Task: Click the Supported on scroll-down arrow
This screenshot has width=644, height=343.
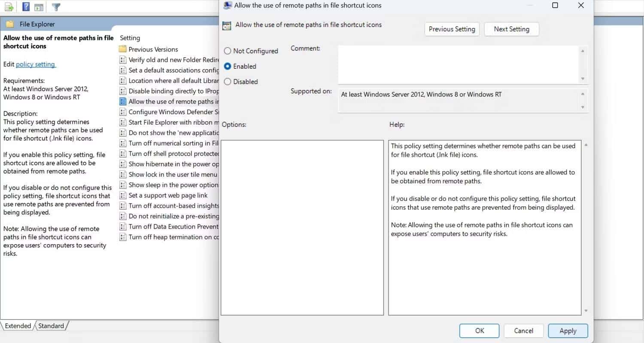Action: (x=583, y=107)
